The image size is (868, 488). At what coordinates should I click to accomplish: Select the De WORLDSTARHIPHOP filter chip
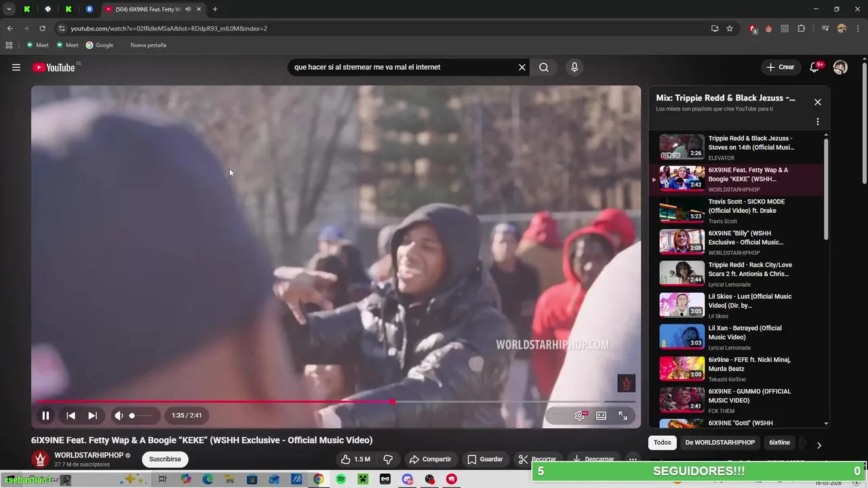720,443
